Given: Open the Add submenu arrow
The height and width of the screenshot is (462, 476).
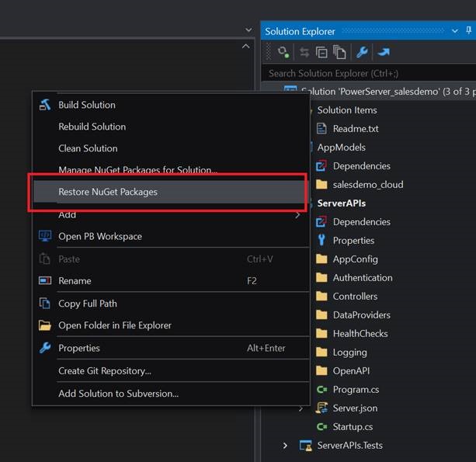Looking at the screenshot, I should 298,215.
